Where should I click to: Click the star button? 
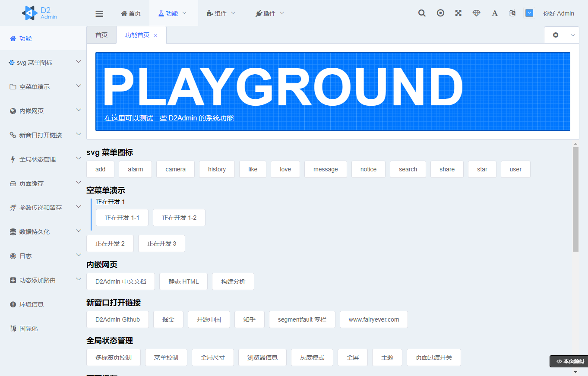click(x=482, y=169)
